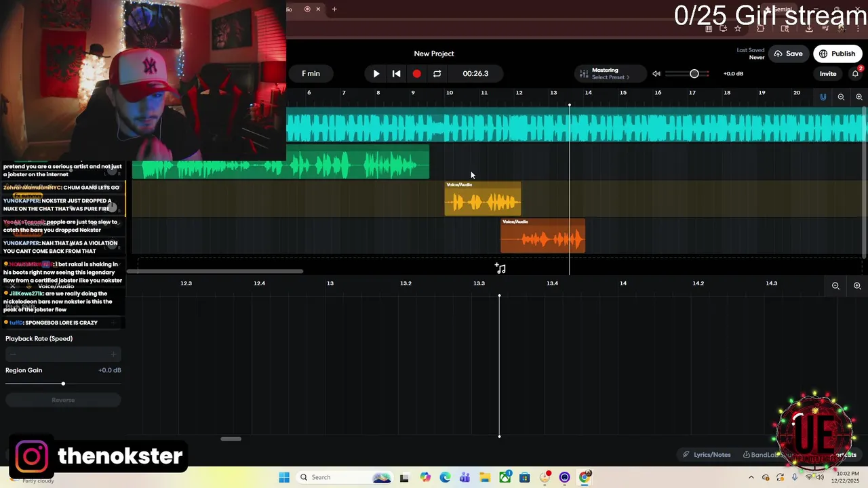Click the microphone tray icon

click(795, 477)
